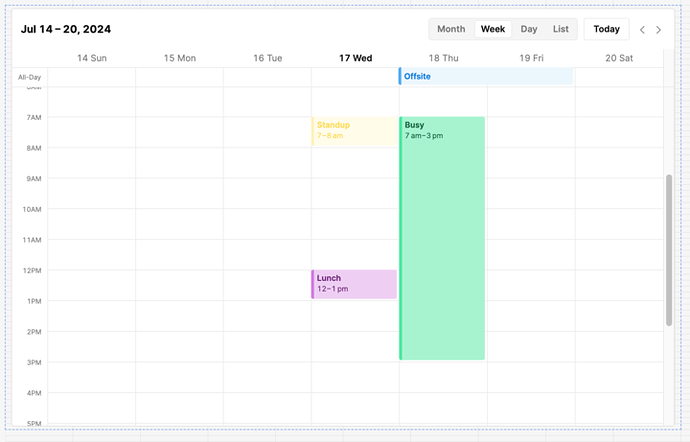The height and width of the screenshot is (442, 690).
Task: Click the 12PM time label
Action: coord(32,270)
